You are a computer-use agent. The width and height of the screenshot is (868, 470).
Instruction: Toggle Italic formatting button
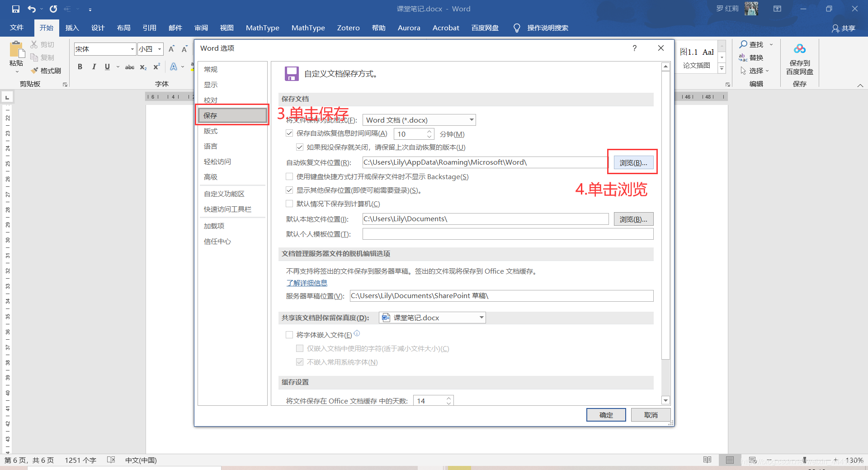[x=94, y=67]
